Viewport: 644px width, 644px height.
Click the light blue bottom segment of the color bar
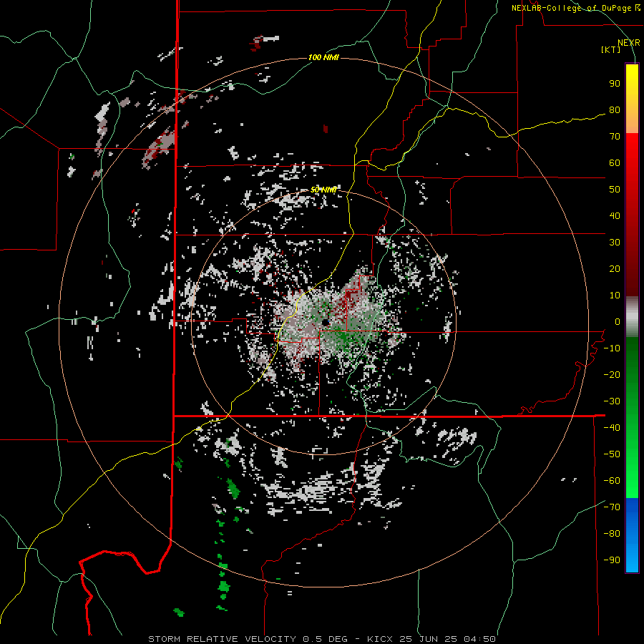632,559
